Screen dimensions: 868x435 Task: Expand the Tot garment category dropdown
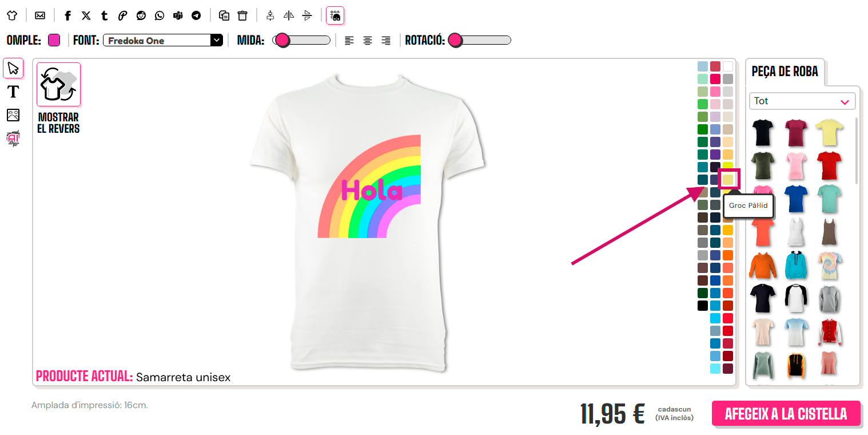click(x=802, y=101)
